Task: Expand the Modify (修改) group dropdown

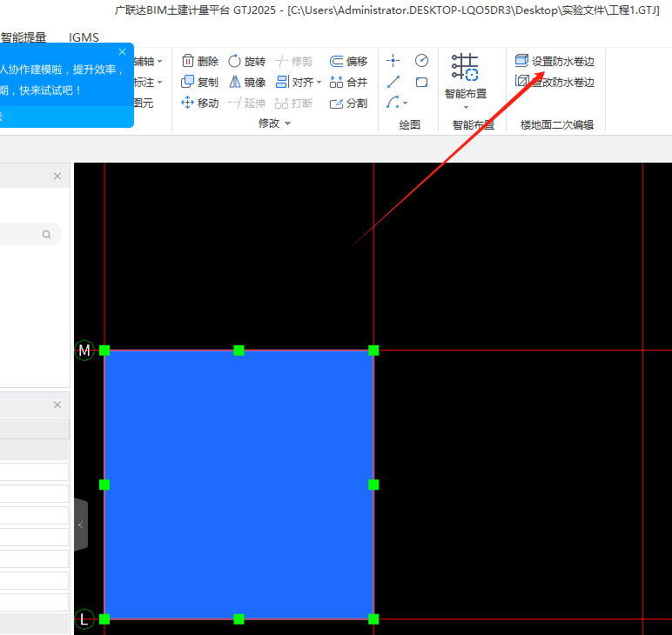Action: (287, 124)
